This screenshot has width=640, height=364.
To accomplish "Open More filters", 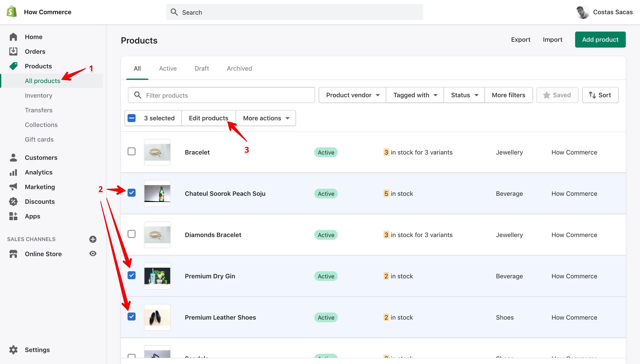I will point(509,95).
